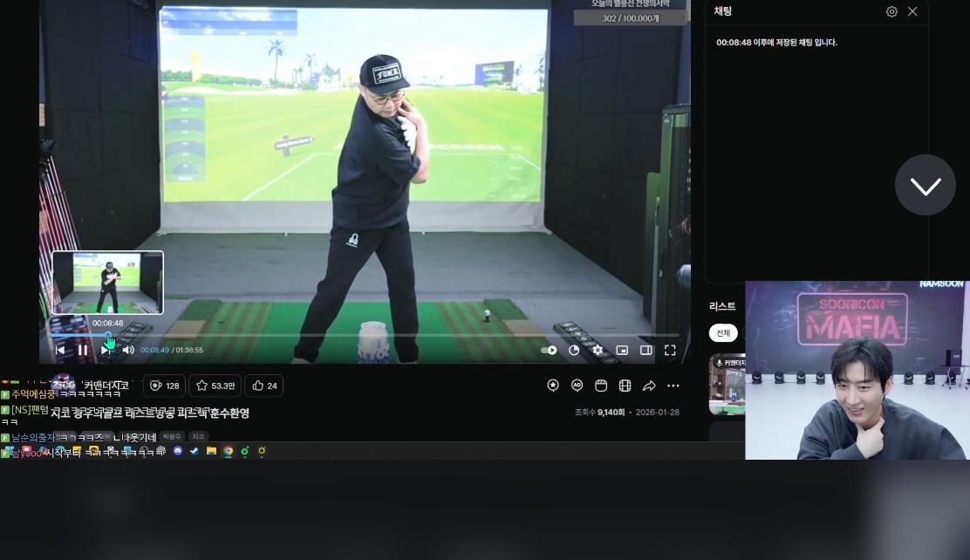This screenshot has height=560, width=970.
Task: Share this video
Action: click(x=649, y=386)
